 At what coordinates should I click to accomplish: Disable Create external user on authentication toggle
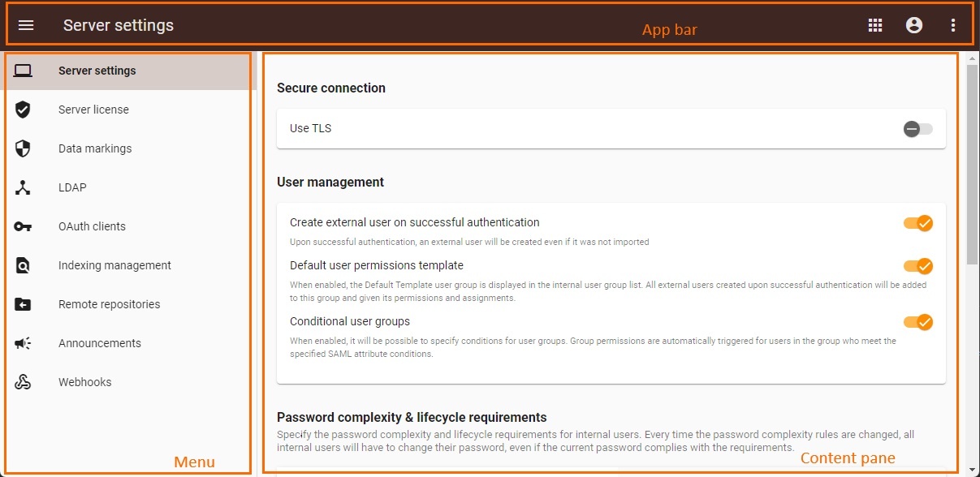pos(918,223)
